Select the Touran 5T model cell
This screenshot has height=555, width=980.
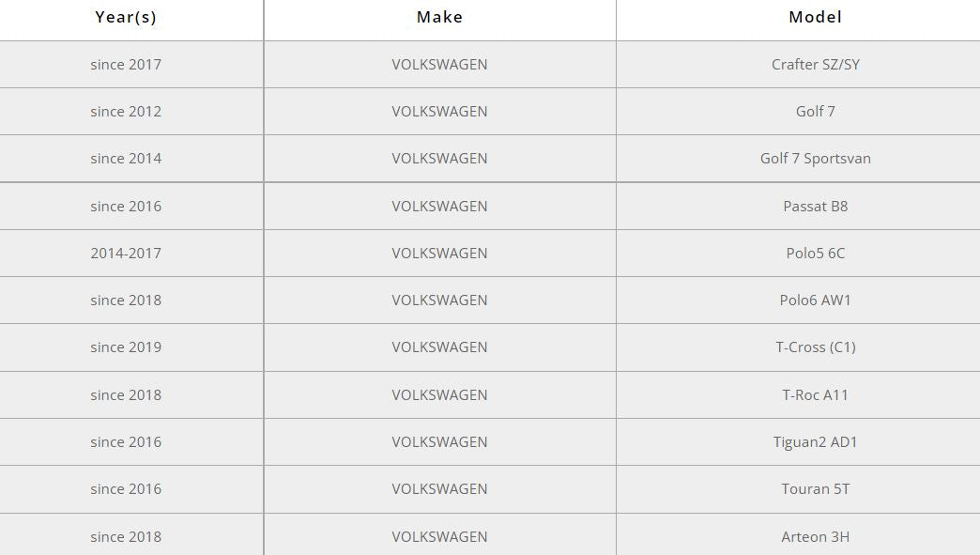[815, 489]
